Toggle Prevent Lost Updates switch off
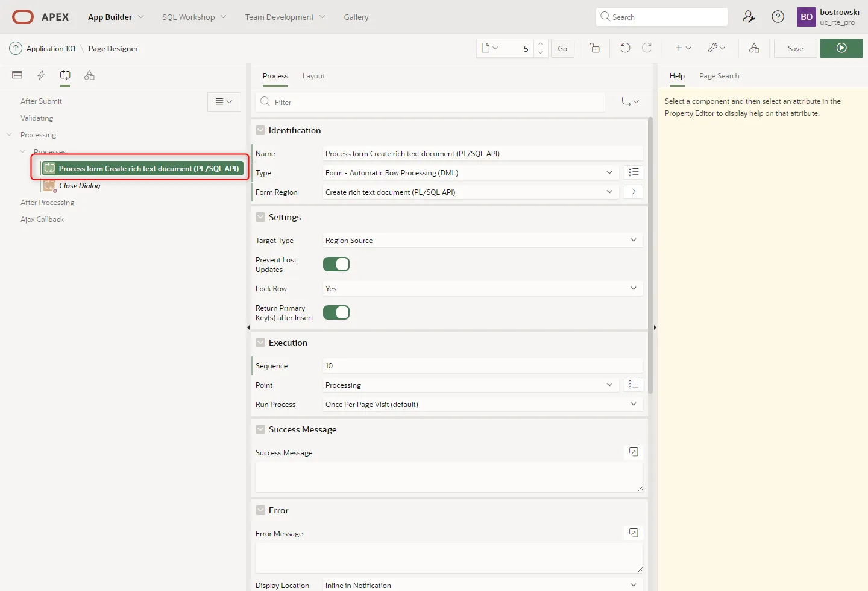The image size is (868, 591). [336, 264]
